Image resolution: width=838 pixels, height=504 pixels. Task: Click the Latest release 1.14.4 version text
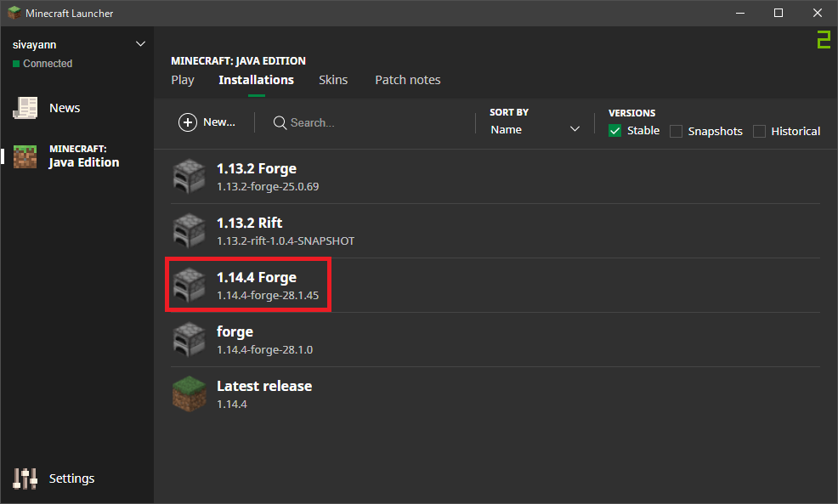pos(232,405)
